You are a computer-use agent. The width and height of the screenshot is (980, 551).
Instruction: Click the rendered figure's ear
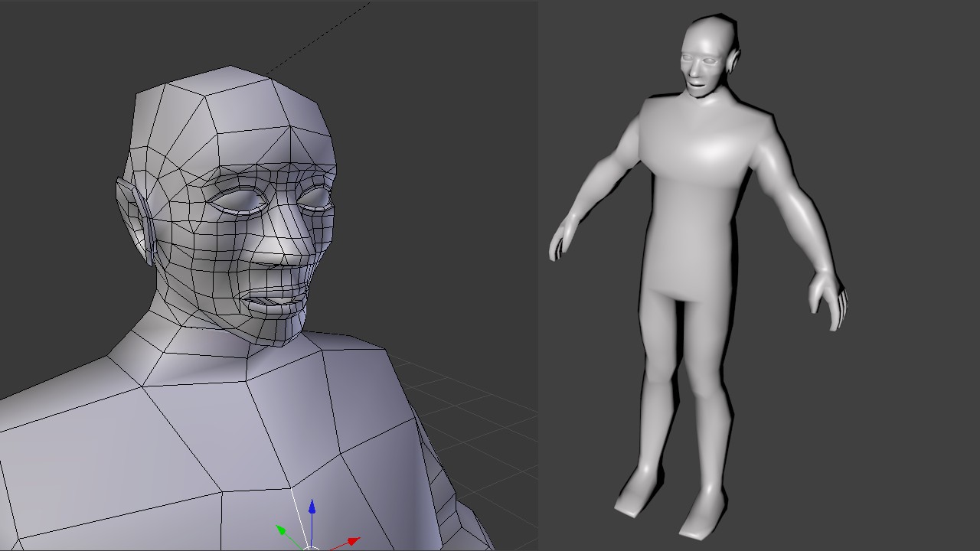[735, 58]
